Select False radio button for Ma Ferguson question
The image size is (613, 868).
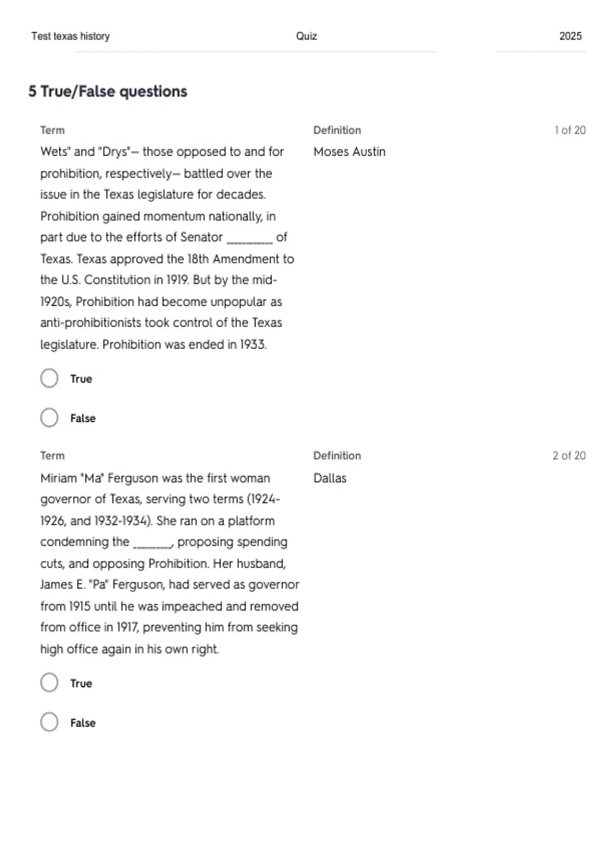[x=50, y=722]
